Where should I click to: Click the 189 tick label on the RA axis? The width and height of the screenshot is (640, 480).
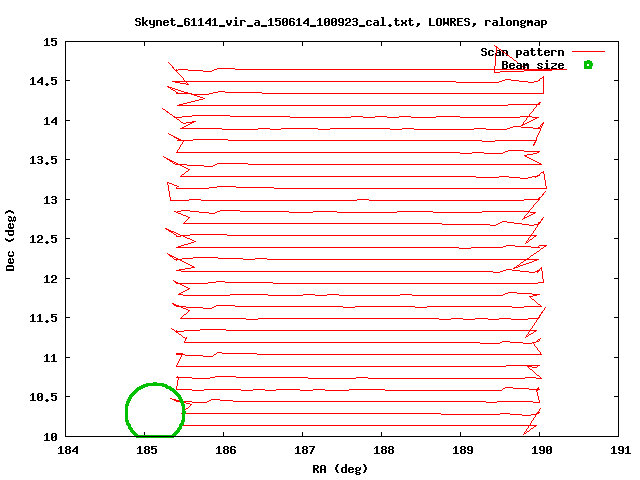tap(461, 451)
